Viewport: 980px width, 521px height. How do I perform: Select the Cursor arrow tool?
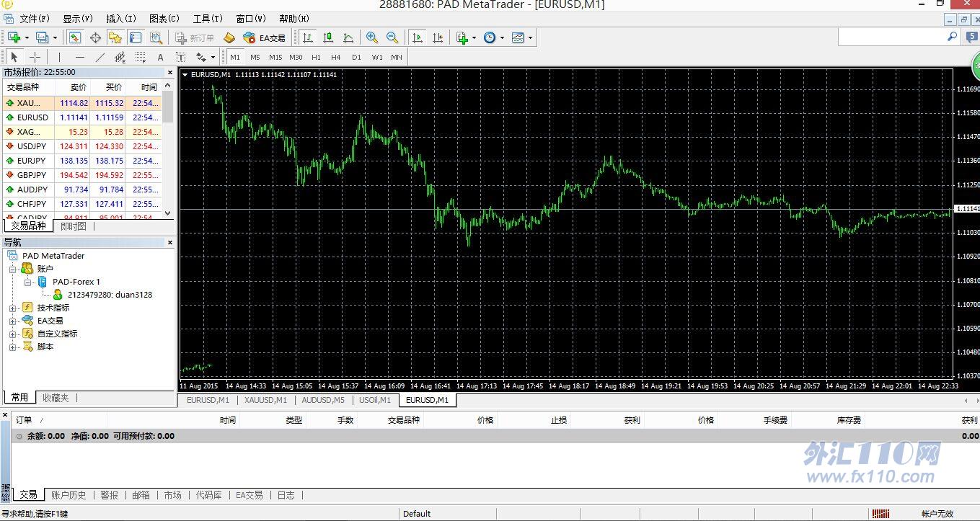point(14,57)
